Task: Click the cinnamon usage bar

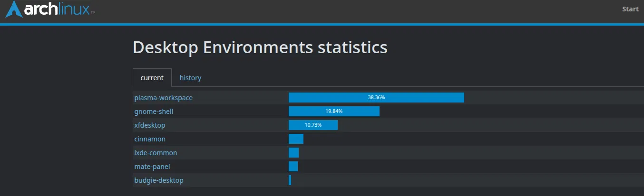Action: tap(296, 139)
